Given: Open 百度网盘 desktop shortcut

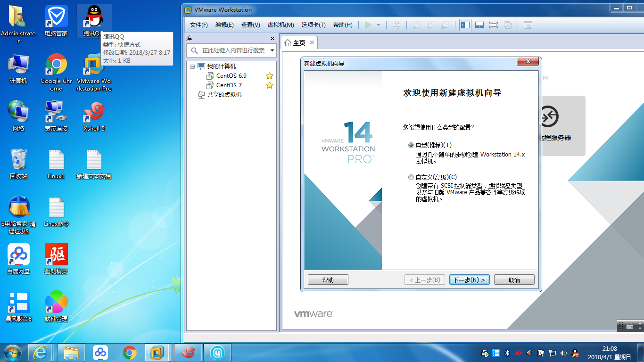Looking at the screenshot, I should tap(18, 259).
